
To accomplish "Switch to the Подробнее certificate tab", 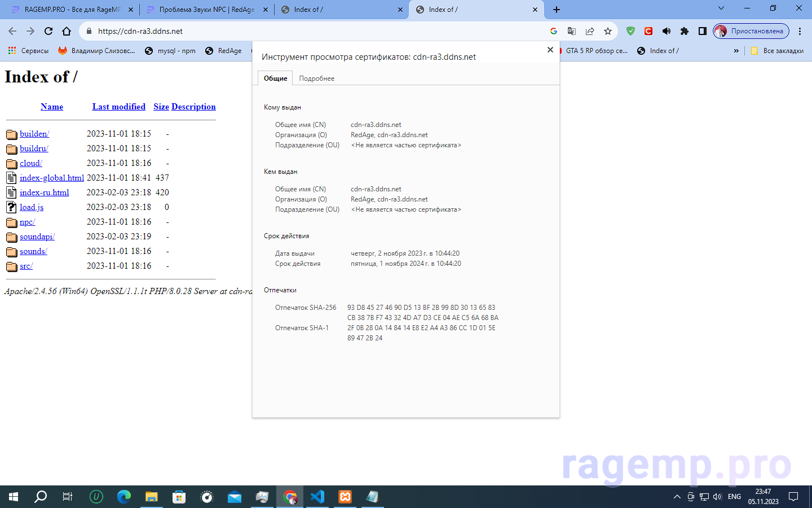I will point(316,78).
